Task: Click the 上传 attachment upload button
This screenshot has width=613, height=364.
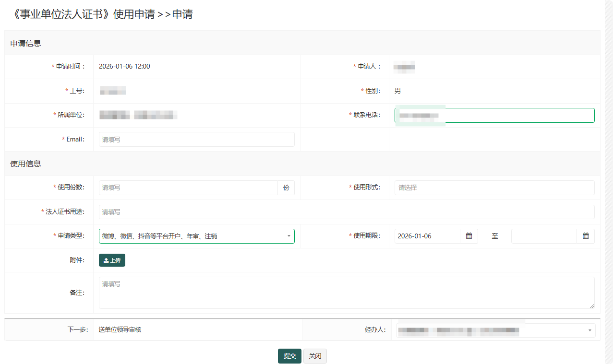Action: point(112,260)
